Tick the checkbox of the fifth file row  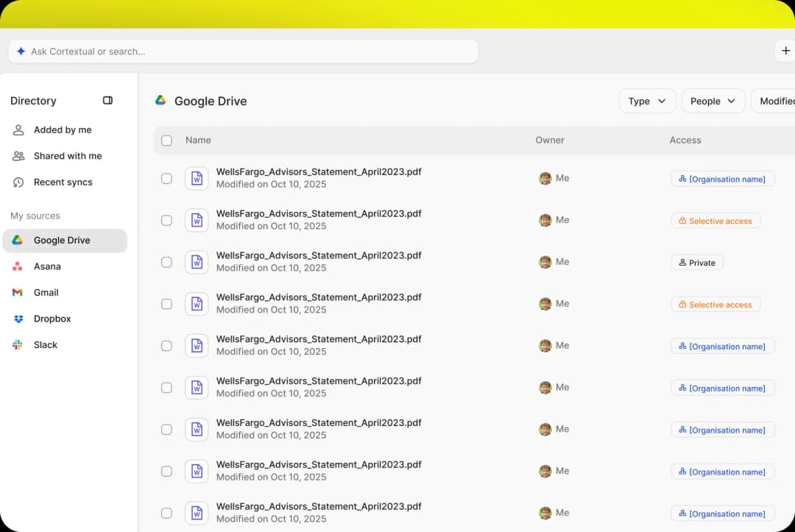click(166, 346)
